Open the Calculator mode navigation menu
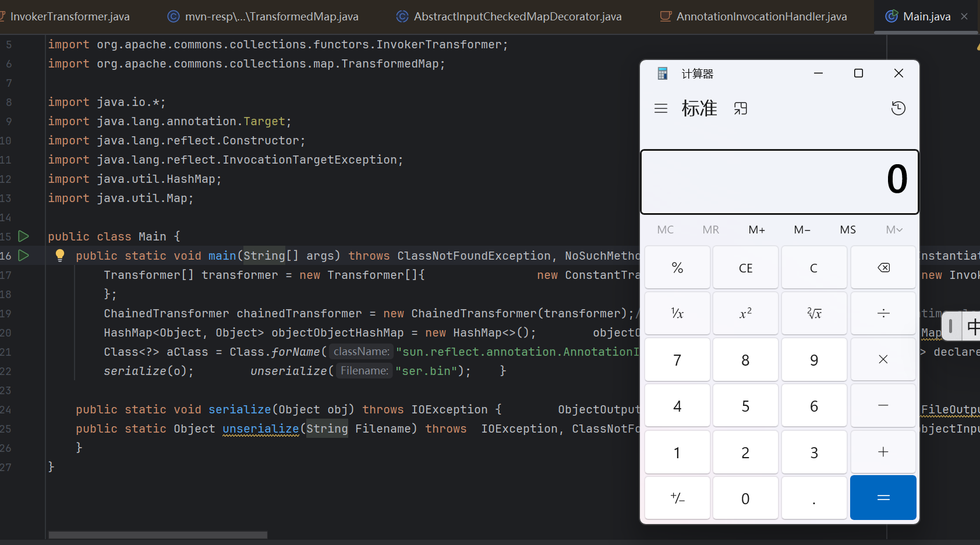Image resolution: width=980 pixels, height=545 pixels. coord(661,108)
